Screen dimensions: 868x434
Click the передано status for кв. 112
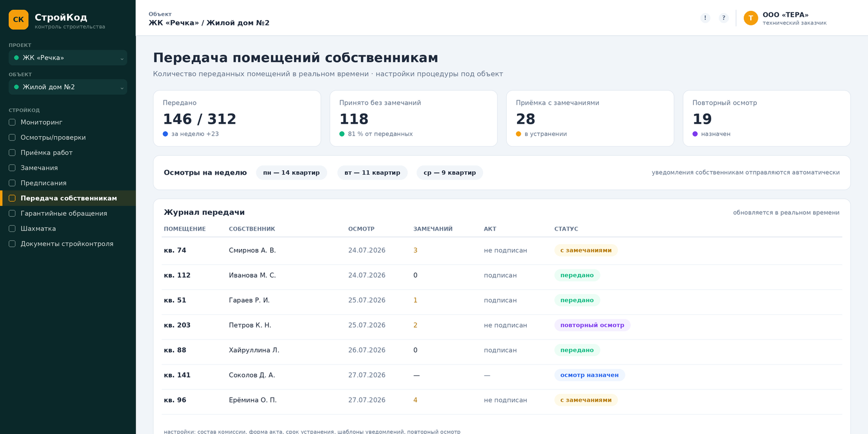point(577,275)
